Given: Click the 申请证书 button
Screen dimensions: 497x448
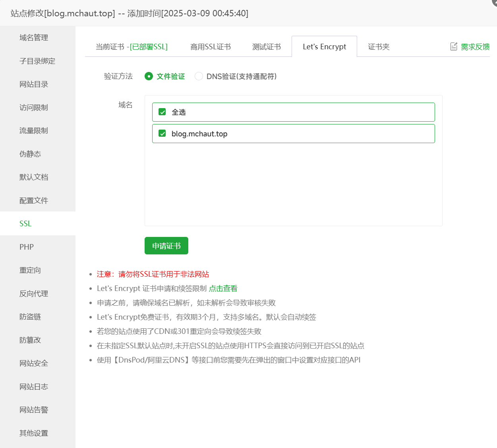Looking at the screenshot, I should (166, 246).
